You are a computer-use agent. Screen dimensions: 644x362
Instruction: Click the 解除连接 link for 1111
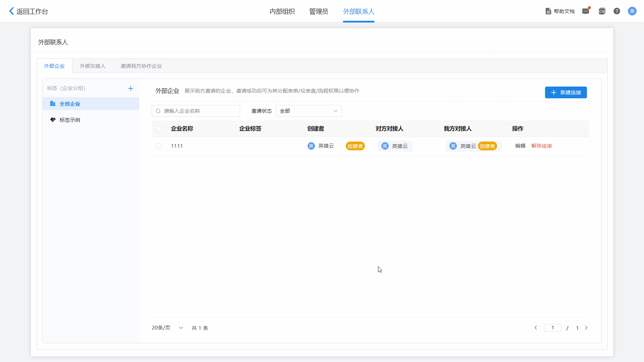click(x=541, y=146)
